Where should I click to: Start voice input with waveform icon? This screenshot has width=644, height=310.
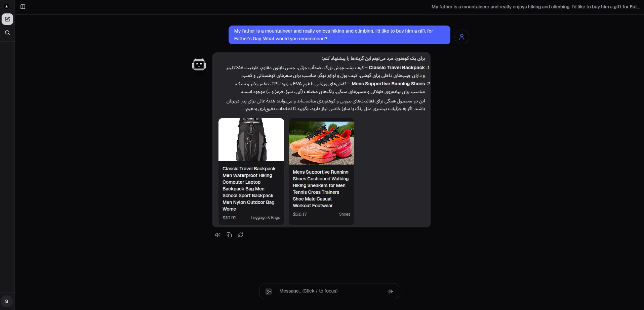pyautogui.click(x=390, y=292)
